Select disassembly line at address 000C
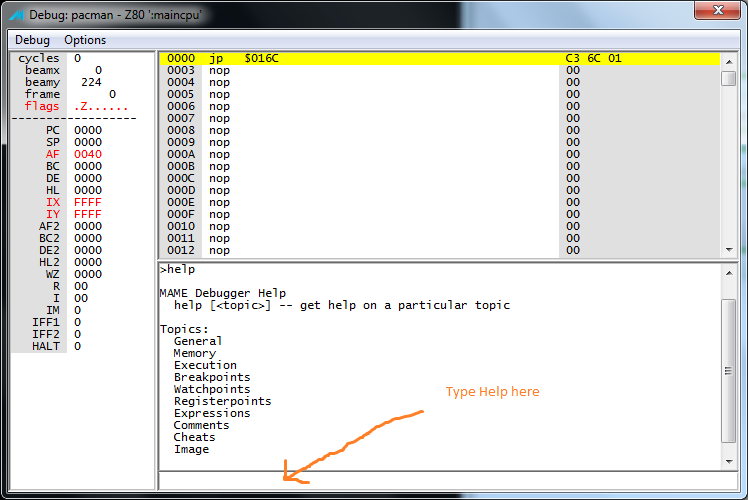This screenshot has height=500, width=749. 439,178
